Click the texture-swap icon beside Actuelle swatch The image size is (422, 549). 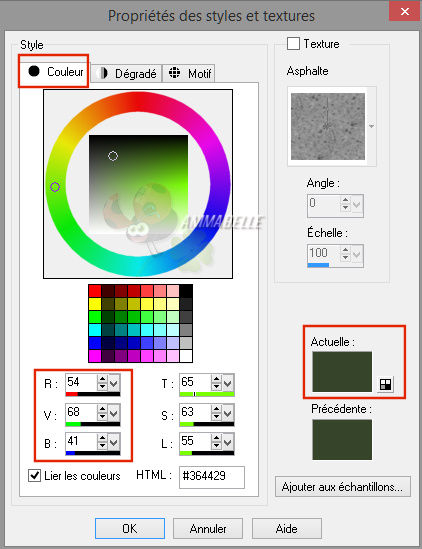click(386, 384)
